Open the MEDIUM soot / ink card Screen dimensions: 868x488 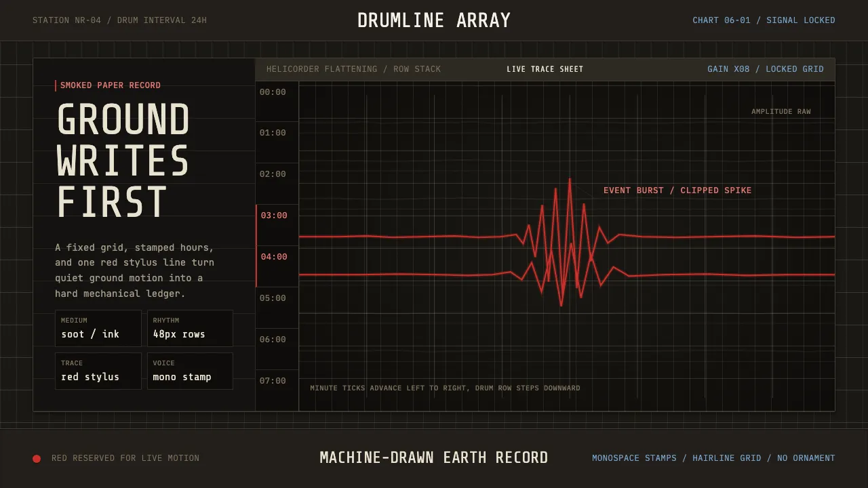point(98,329)
